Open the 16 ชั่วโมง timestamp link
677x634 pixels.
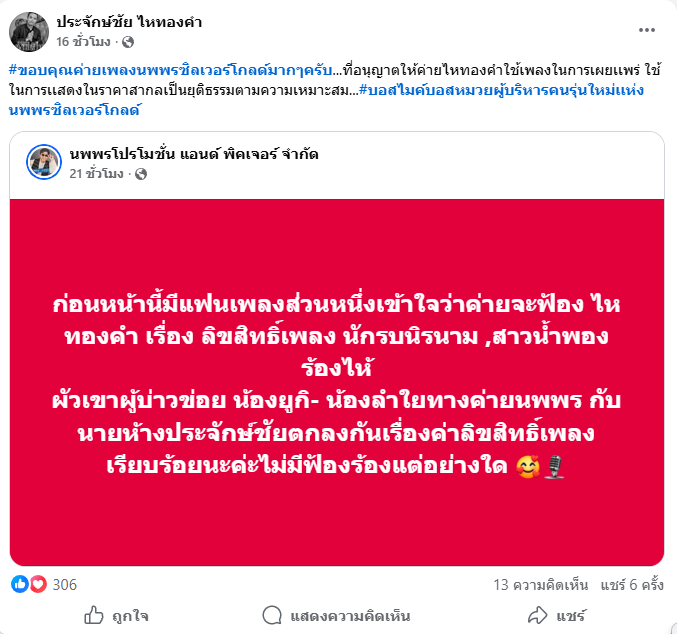tap(83, 41)
